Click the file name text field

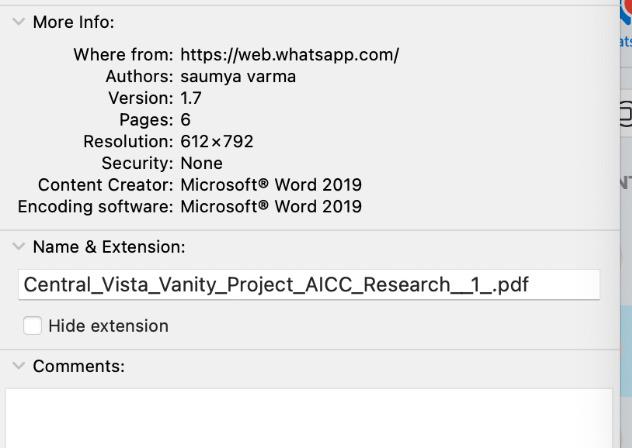pos(309,285)
